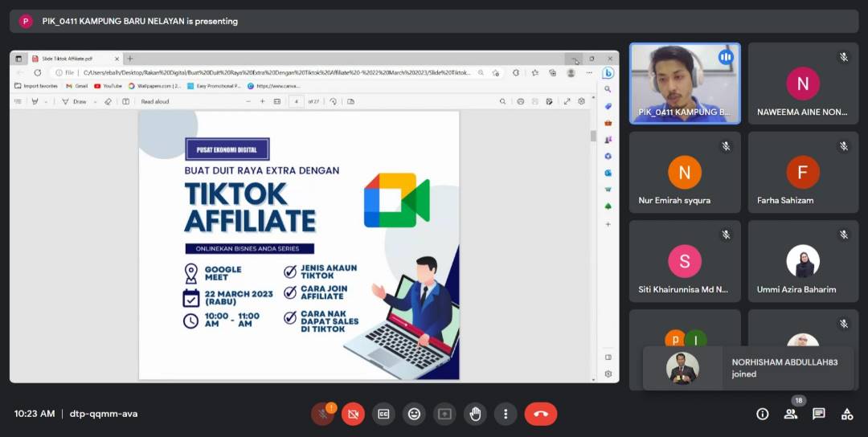
Task: Click the fit to page icon
Action: click(277, 101)
